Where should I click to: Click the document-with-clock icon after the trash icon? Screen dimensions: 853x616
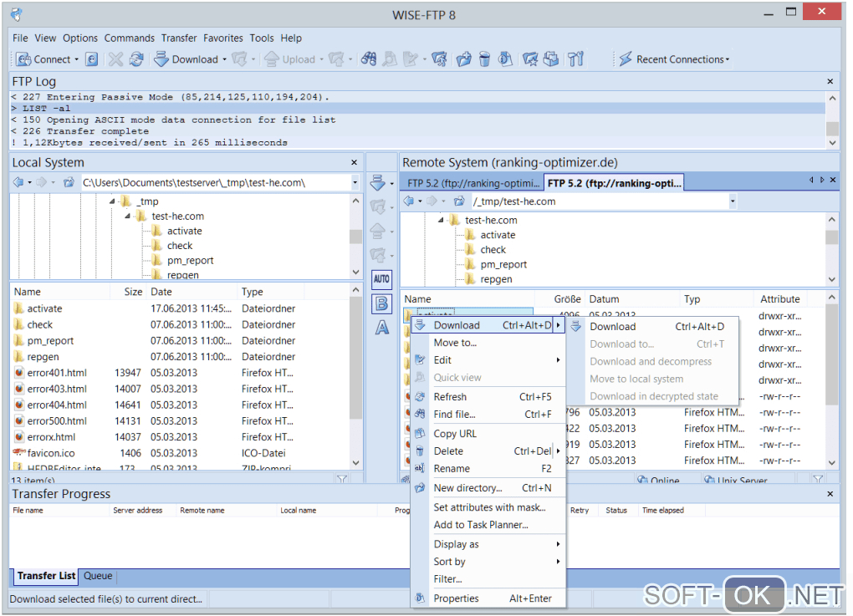[505, 59]
